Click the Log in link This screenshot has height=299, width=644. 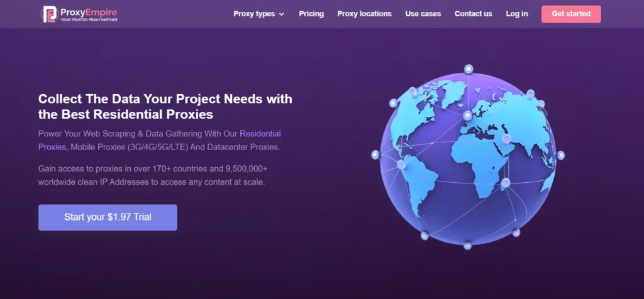click(516, 14)
